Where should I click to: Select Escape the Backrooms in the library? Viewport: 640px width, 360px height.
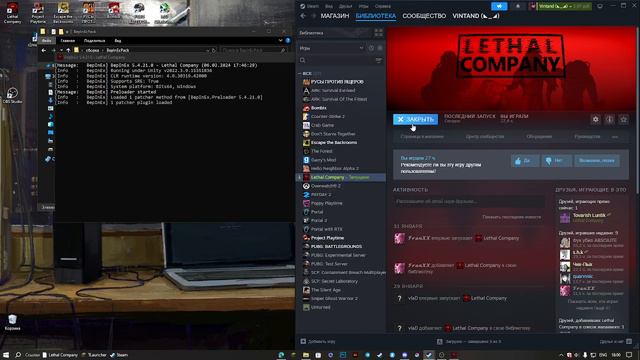click(x=333, y=142)
